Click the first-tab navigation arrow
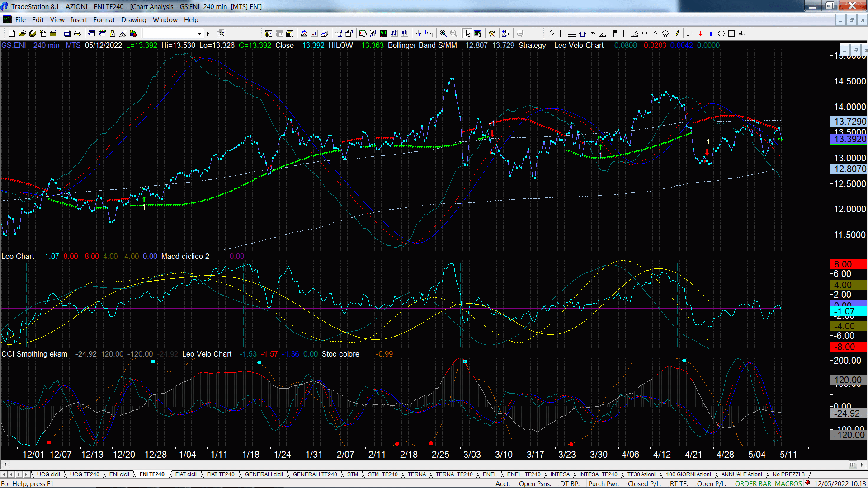This screenshot has height=488, width=868. (x=4, y=474)
